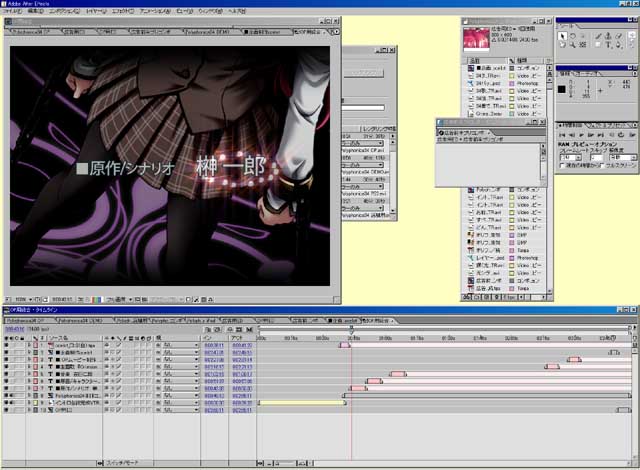The width and height of the screenshot is (640, 470).
Task: Switch to Polyphonica04 DEMO tab in comp window
Action: click(207, 32)
